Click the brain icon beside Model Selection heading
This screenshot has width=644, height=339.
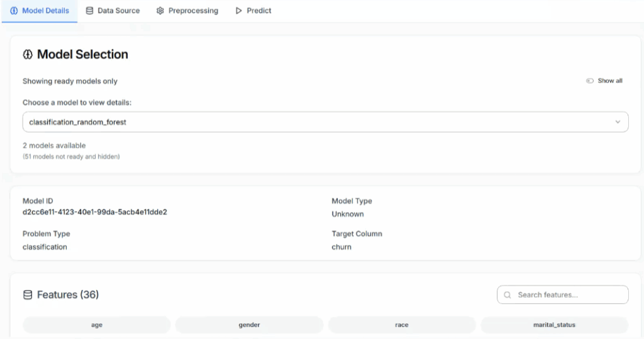click(x=28, y=55)
